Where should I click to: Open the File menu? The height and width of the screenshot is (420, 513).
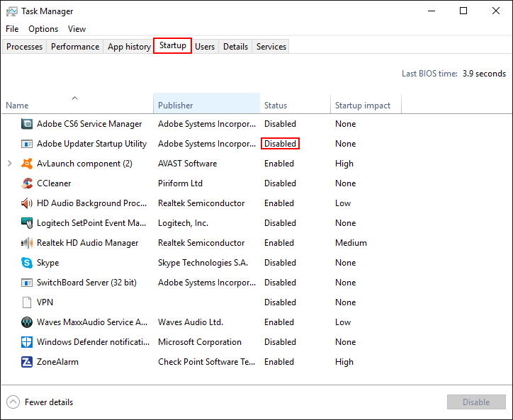point(12,29)
